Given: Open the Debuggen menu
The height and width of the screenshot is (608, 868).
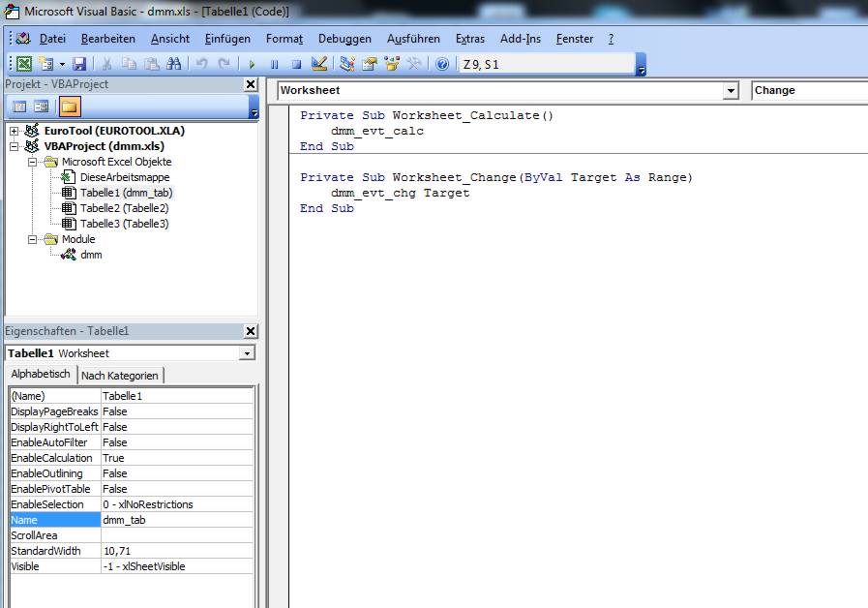Looking at the screenshot, I should (x=344, y=39).
